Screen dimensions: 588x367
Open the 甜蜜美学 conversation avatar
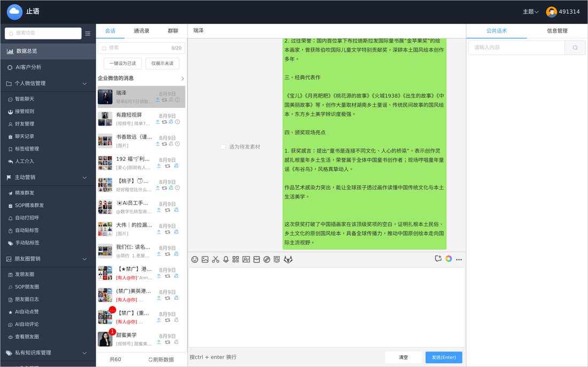tap(105, 339)
